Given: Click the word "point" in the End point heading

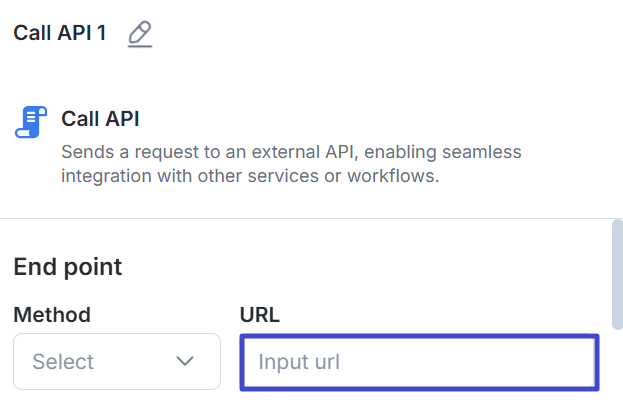Looking at the screenshot, I should pyautogui.click(x=95, y=267).
